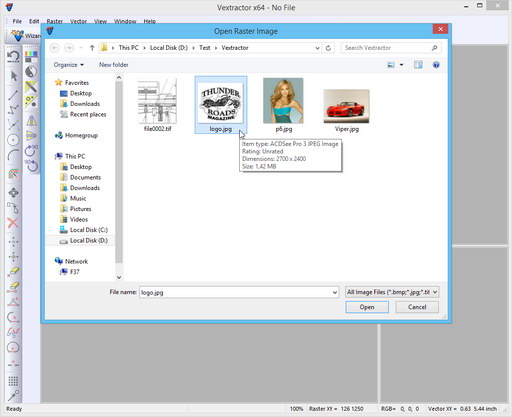Open the view options dropdown arrow
512x417 pixels.
pyautogui.click(x=401, y=65)
